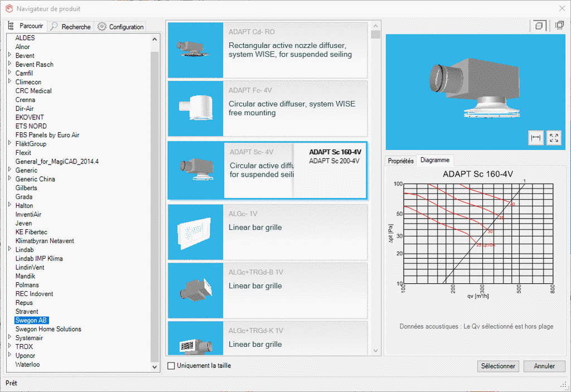Click the ADAPT Fc-4V product image
This screenshot has height=392, width=571.
click(196, 108)
